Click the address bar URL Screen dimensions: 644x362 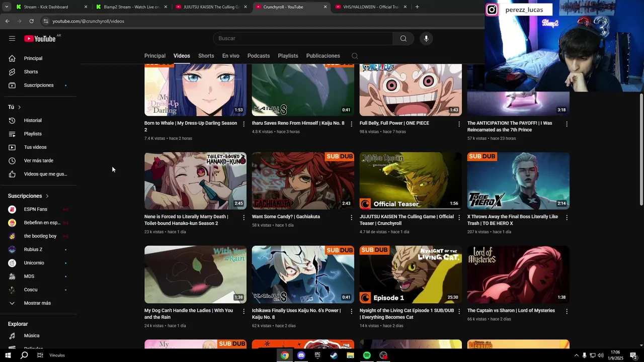(x=89, y=21)
